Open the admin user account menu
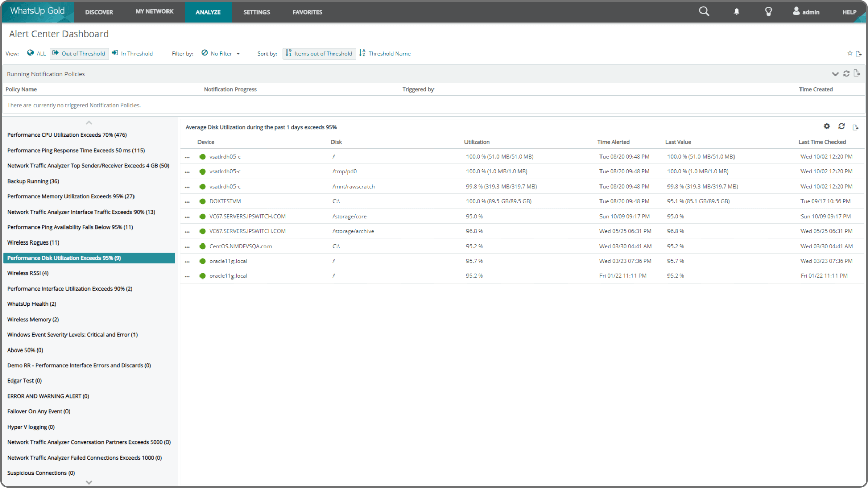This screenshot has height=488, width=868. coord(806,11)
